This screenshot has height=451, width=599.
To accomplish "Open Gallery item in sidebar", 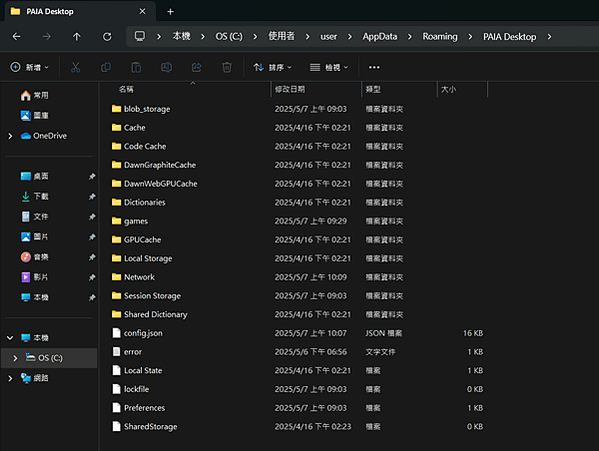I will pos(35,115).
